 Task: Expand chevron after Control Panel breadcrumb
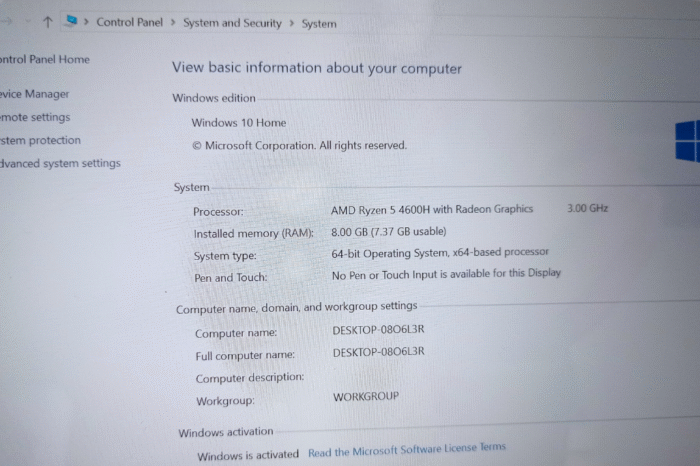pos(173,22)
